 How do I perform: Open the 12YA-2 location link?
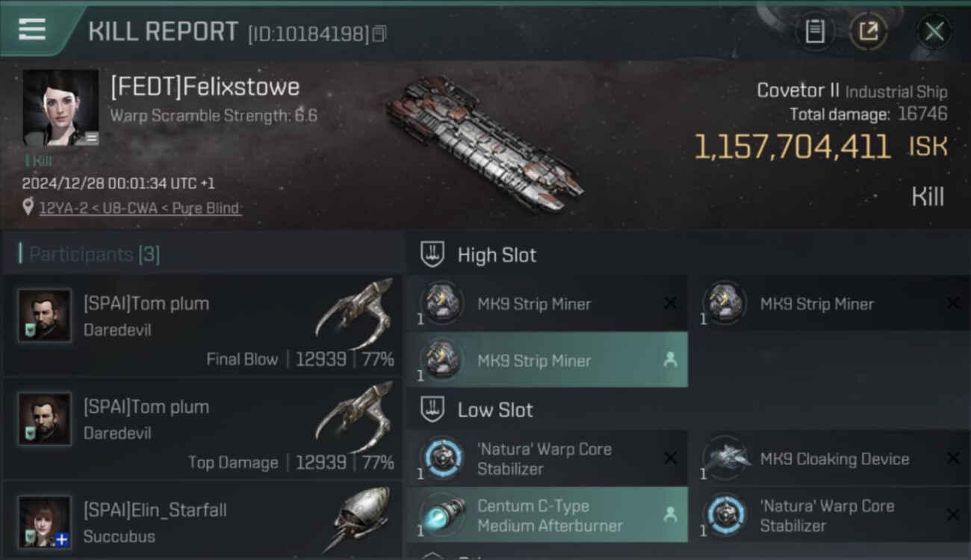(x=140, y=208)
